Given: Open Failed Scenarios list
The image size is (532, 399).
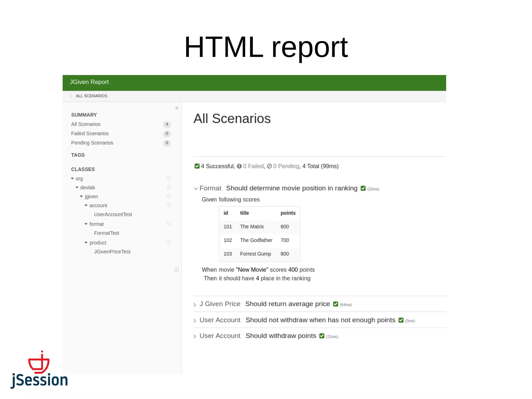Looking at the screenshot, I should [x=90, y=134].
